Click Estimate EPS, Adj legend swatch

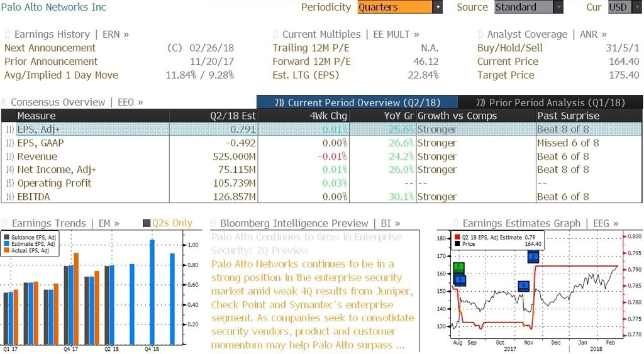pyautogui.click(x=6, y=244)
